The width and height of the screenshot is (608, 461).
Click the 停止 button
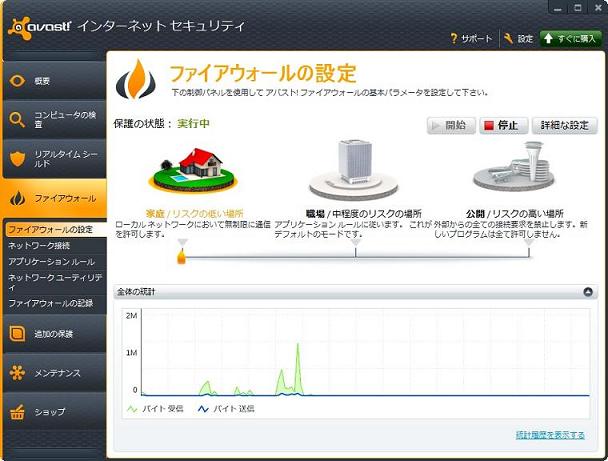click(x=503, y=125)
